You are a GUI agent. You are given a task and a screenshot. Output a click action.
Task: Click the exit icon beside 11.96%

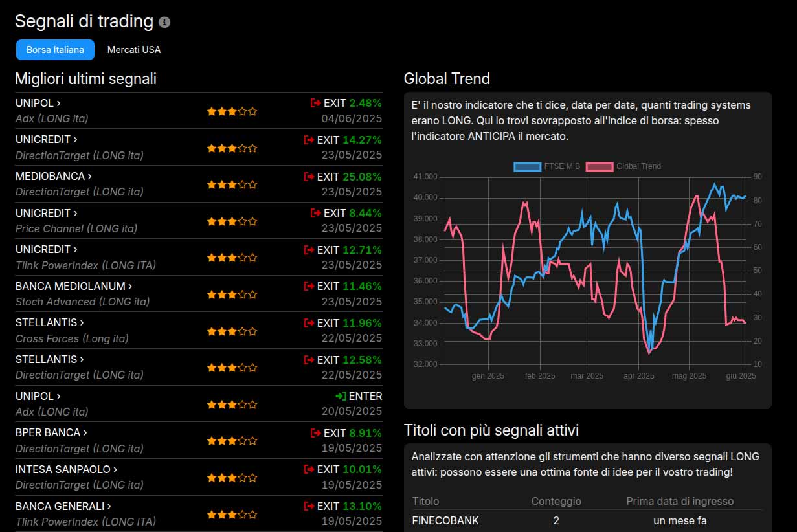tap(309, 323)
